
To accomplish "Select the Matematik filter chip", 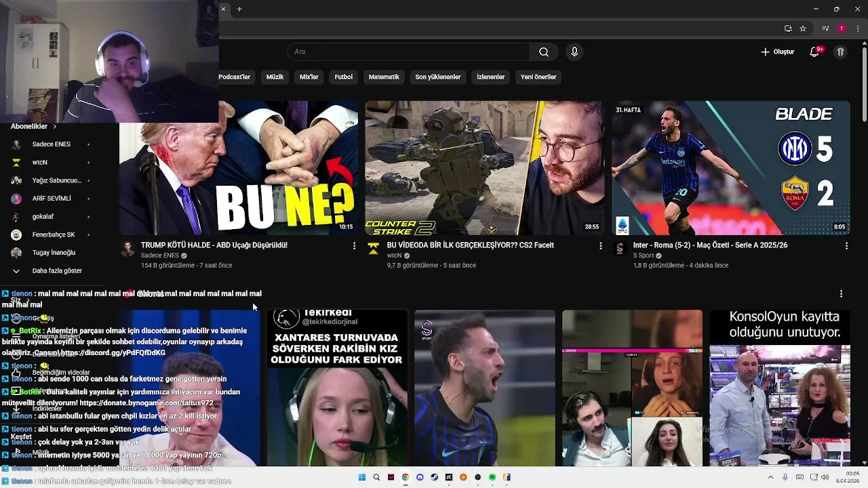I will coord(384,77).
